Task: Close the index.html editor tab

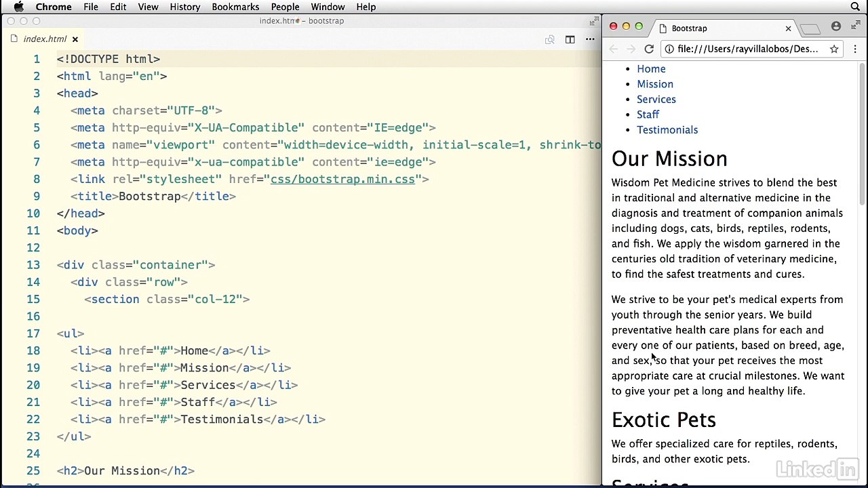Action: click(x=75, y=39)
